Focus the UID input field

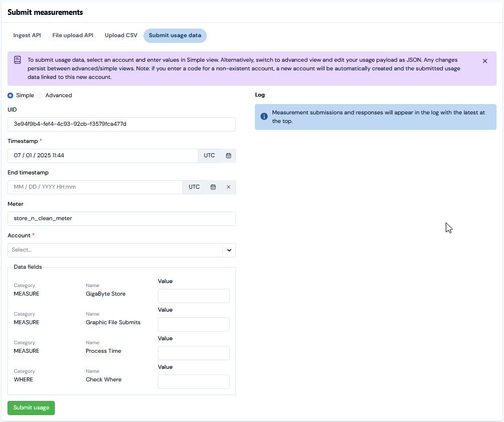point(122,124)
